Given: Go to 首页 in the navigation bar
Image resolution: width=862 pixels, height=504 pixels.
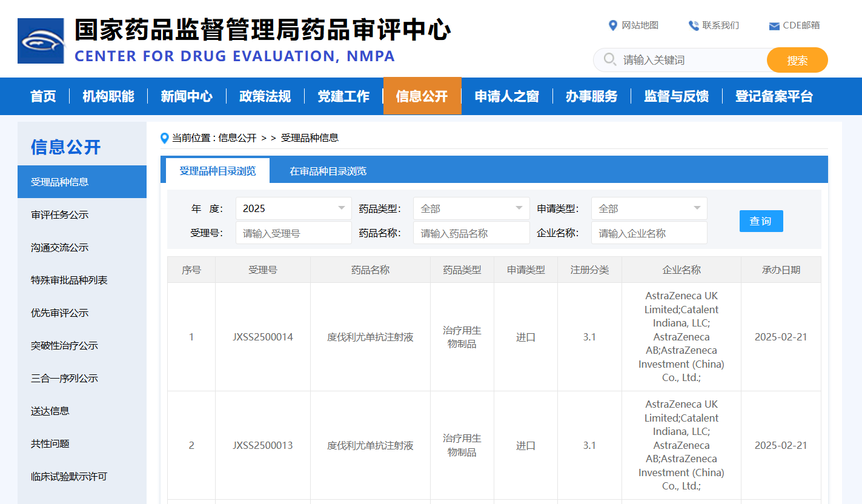Looking at the screenshot, I should [43, 96].
